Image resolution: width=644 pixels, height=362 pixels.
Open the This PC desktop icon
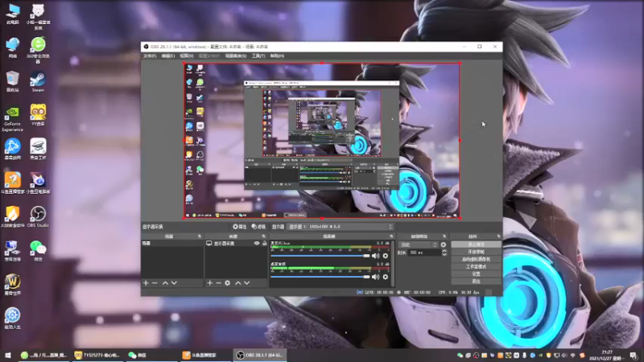(x=12, y=14)
